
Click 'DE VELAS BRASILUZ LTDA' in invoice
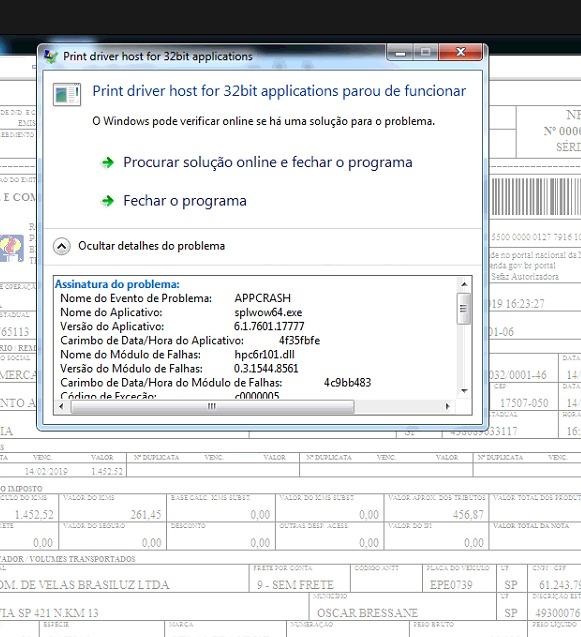click(x=95, y=585)
